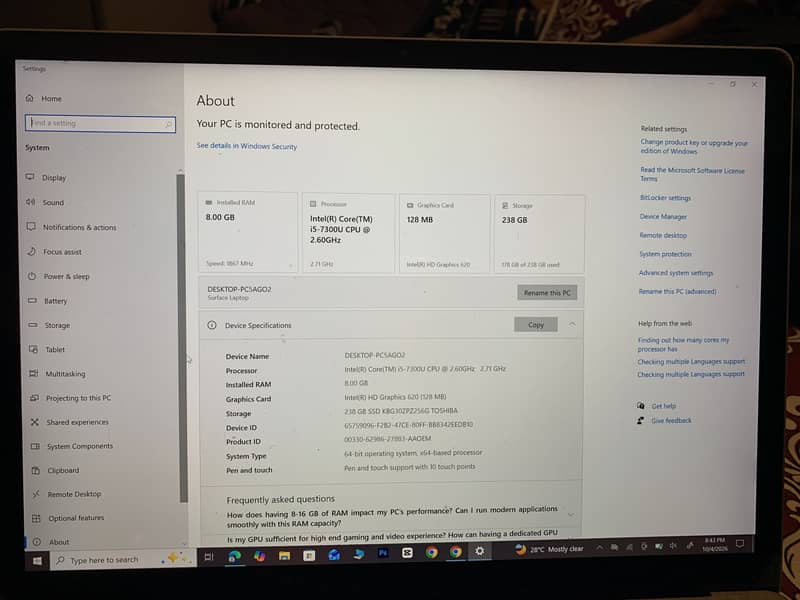Image resolution: width=800 pixels, height=600 pixels.
Task: Open the taskbar clock and date
Action: pyautogui.click(x=715, y=544)
